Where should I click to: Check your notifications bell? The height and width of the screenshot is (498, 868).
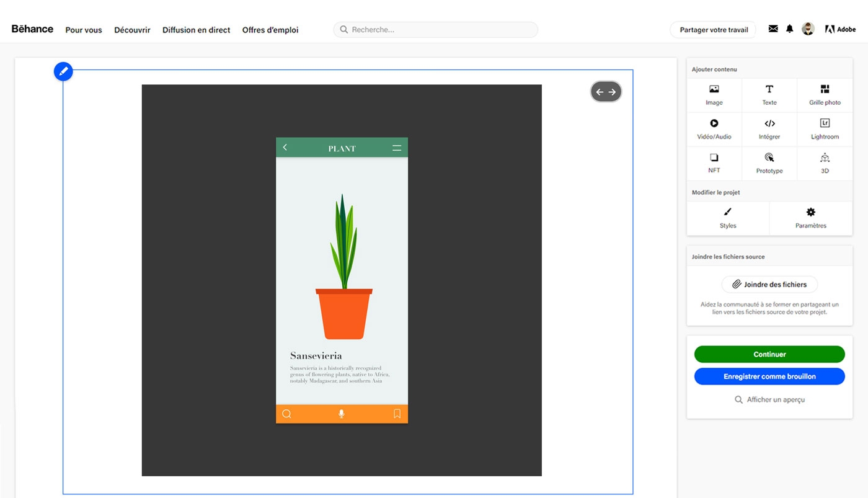coord(789,29)
